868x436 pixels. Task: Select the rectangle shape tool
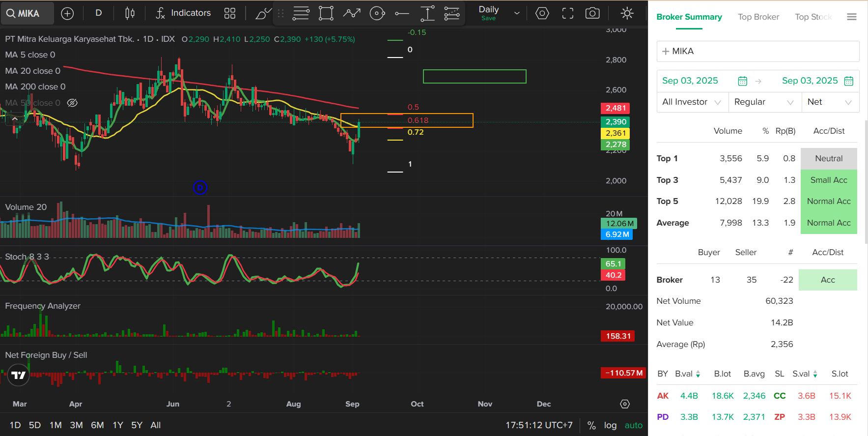click(x=326, y=13)
